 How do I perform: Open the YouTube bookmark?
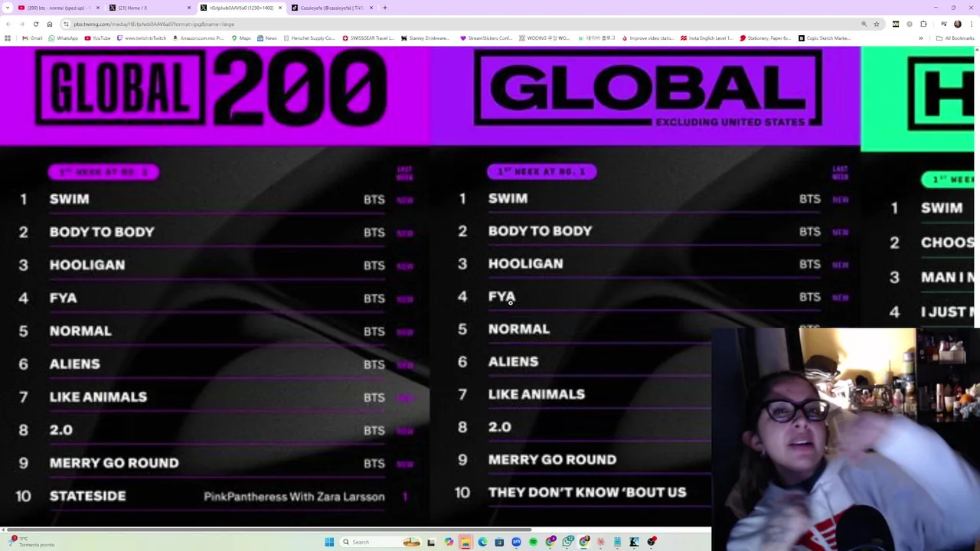pos(97,37)
